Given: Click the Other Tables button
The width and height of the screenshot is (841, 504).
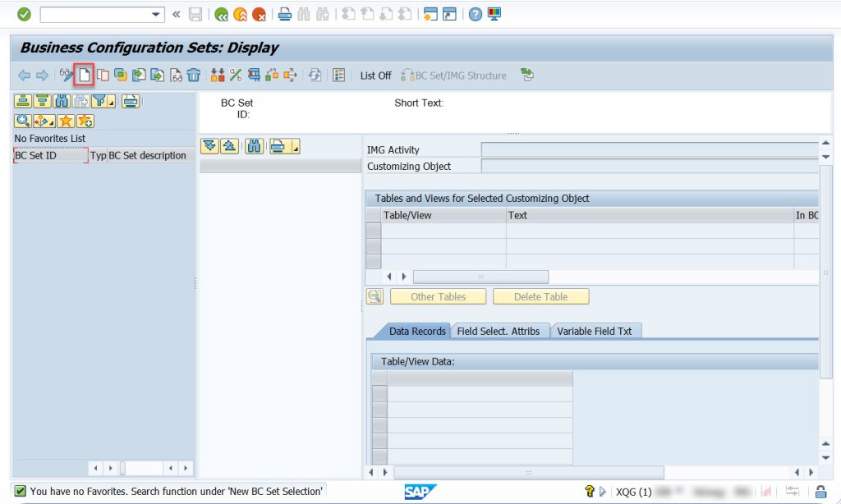Looking at the screenshot, I should coord(437,296).
